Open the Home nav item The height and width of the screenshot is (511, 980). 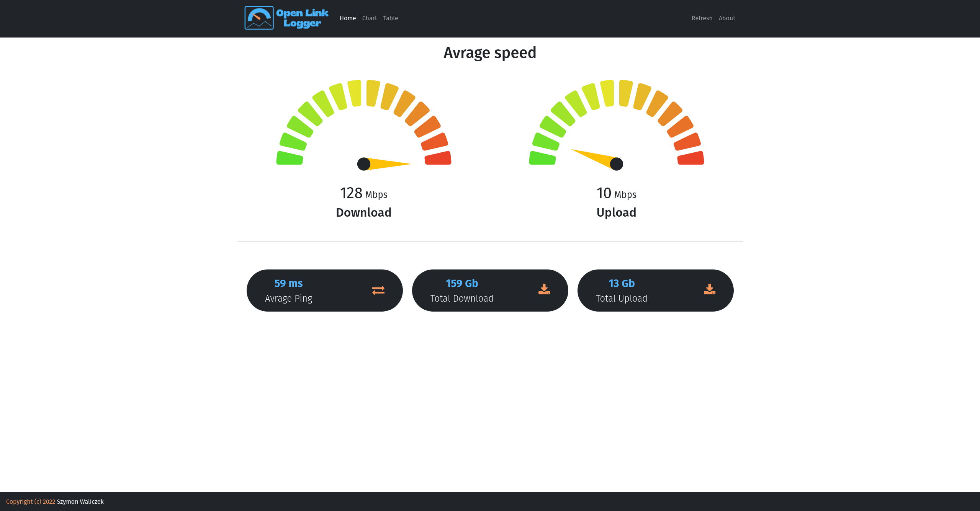click(347, 18)
